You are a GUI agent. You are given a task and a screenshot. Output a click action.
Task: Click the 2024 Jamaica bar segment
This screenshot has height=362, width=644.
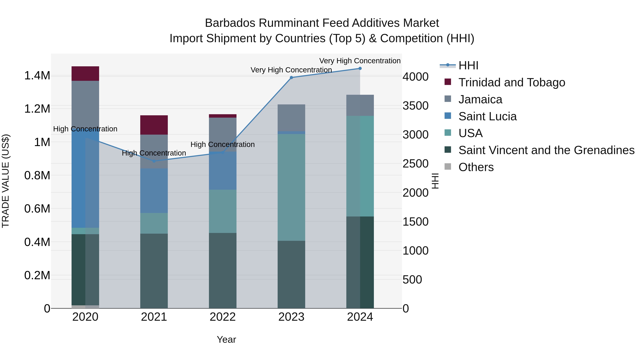pos(360,105)
